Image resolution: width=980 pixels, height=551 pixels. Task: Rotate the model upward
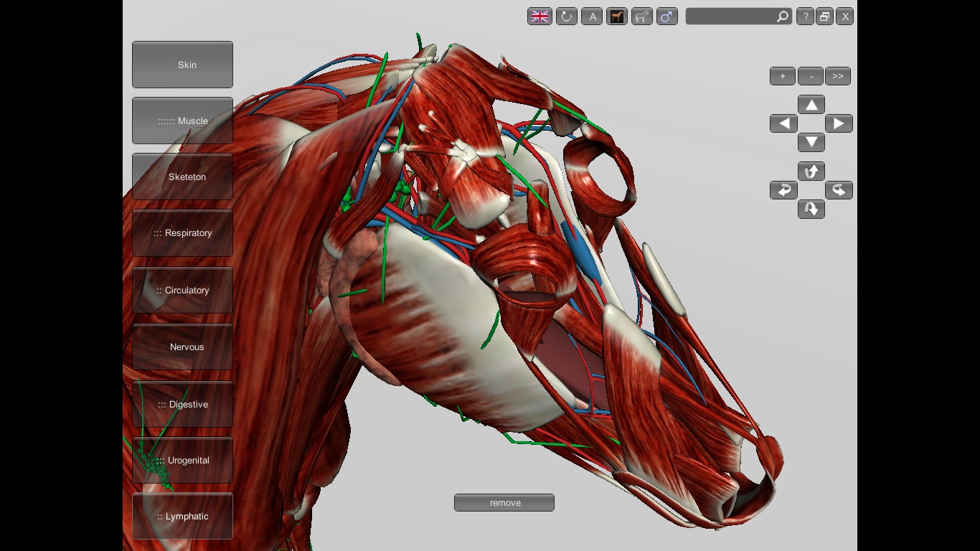click(811, 171)
